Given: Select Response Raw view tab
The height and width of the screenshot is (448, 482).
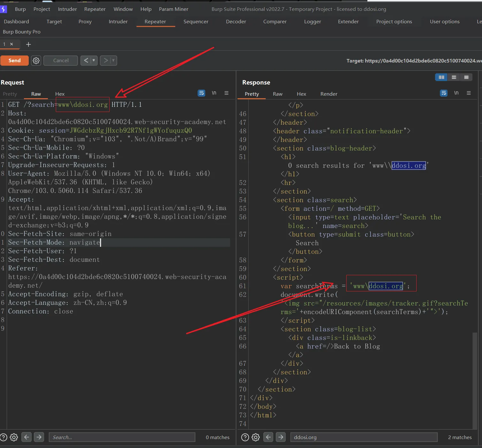Looking at the screenshot, I should pyautogui.click(x=278, y=94).
